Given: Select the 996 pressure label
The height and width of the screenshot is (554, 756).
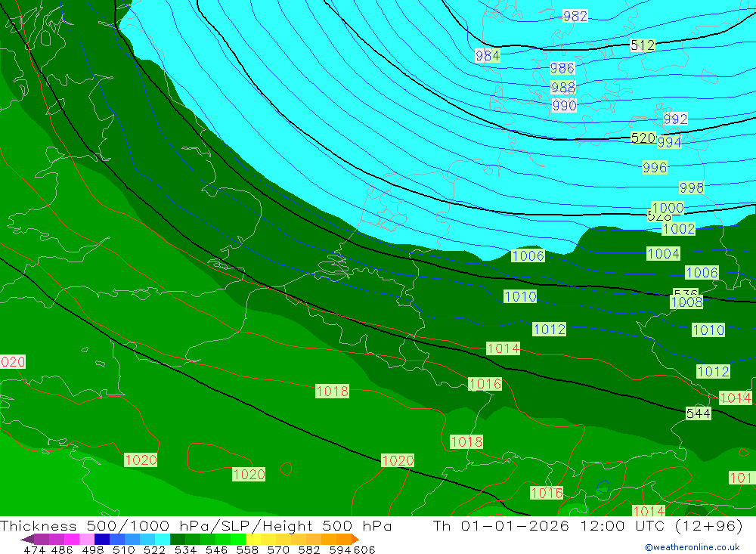Looking at the screenshot, I should pyautogui.click(x=655, y=168).
